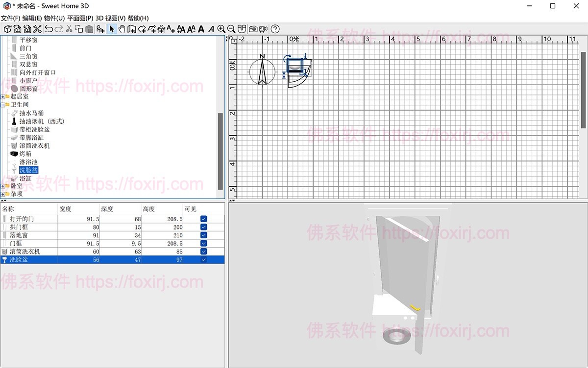Select the Create walls tool

pyautogui.click(x=132, y=29)
